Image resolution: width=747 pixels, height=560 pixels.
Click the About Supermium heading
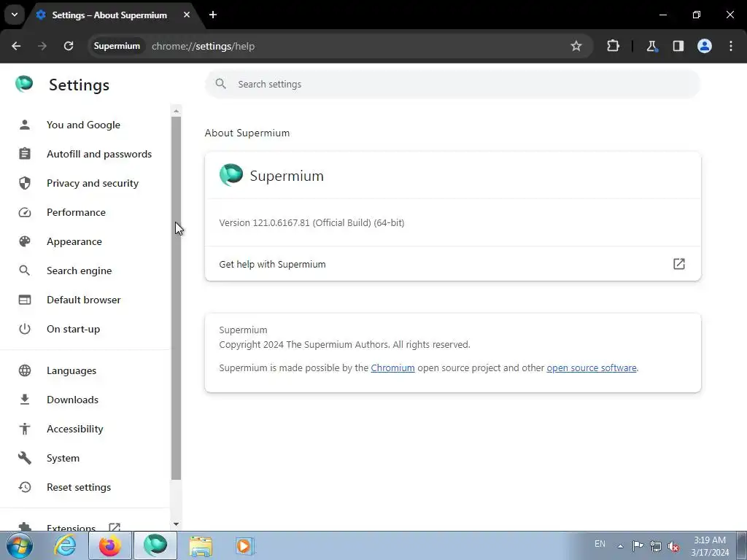pos(247,133)
